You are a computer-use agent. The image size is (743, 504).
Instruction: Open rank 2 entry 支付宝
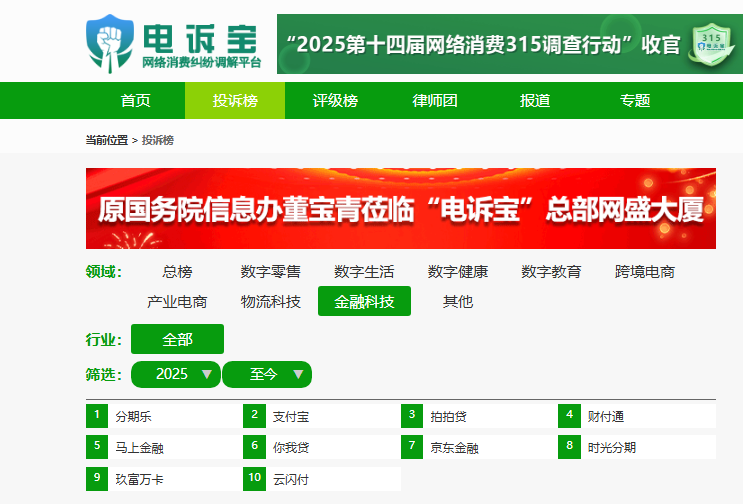322,416
